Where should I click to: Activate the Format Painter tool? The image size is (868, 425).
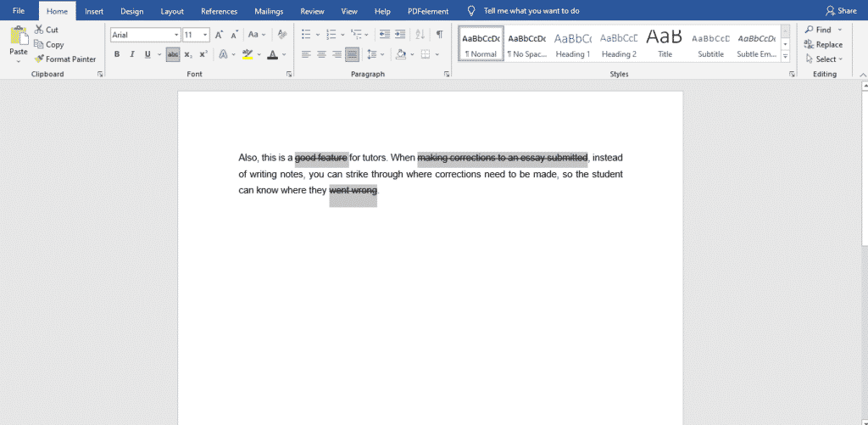pyautogui.click(x=64, y=59)
